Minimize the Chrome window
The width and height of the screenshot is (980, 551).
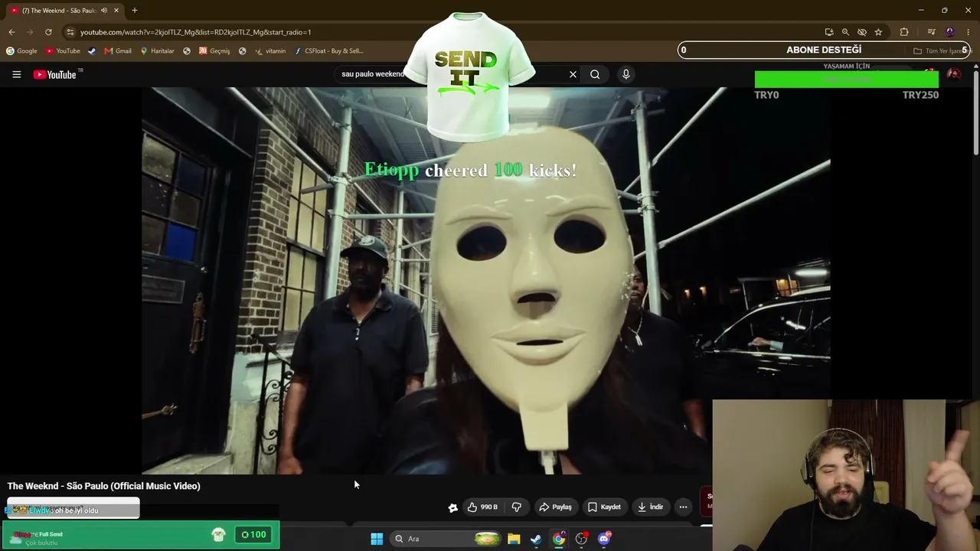[921, 11]
